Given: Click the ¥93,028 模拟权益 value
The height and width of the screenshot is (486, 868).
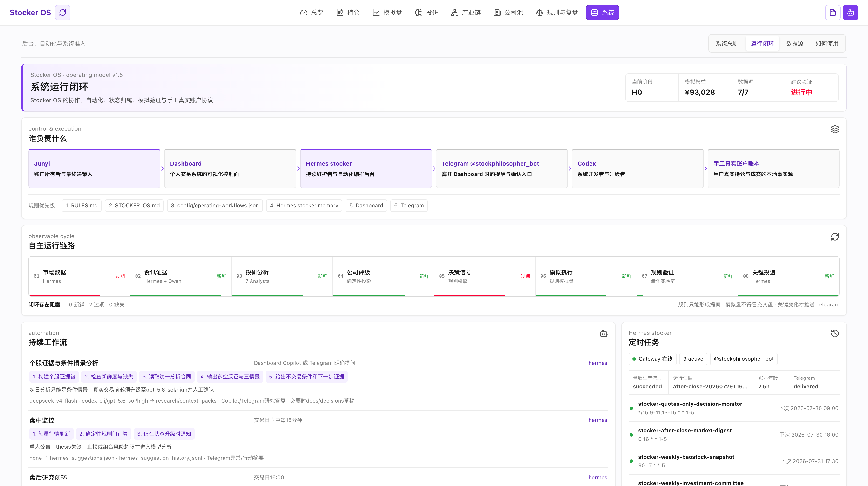Looking at the screenshot, I should point(700,92).
